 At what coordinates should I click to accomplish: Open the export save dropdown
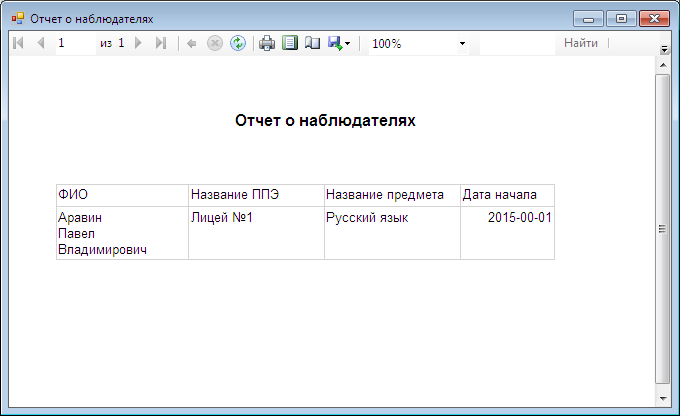[339, 43]
